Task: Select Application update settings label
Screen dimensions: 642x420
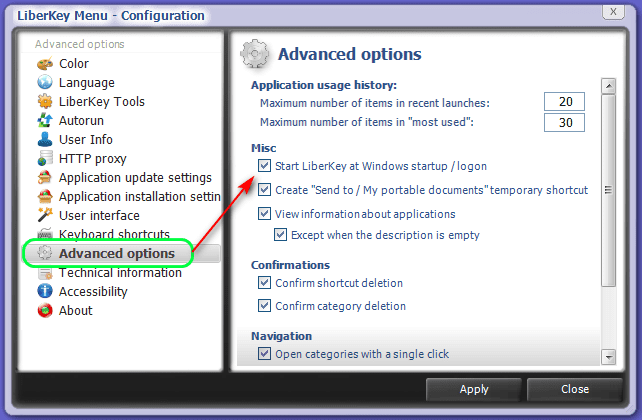Action: coord(136,178)
